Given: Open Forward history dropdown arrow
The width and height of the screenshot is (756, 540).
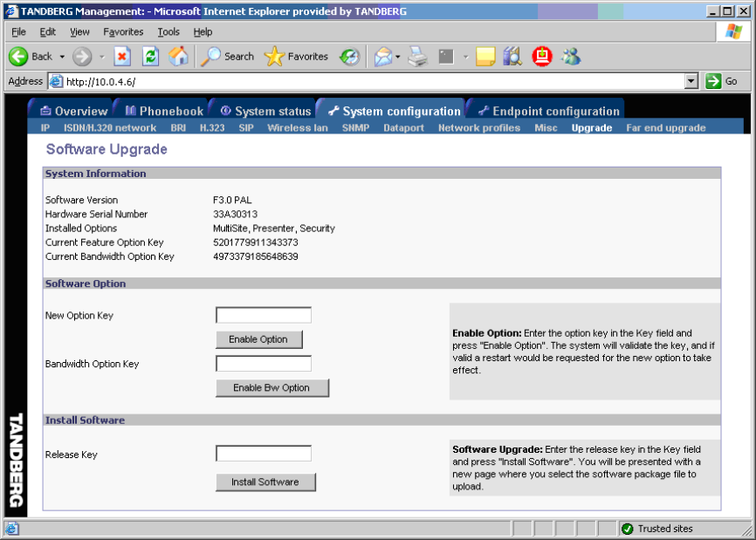Looking at the screenshot, I should 102,57.
